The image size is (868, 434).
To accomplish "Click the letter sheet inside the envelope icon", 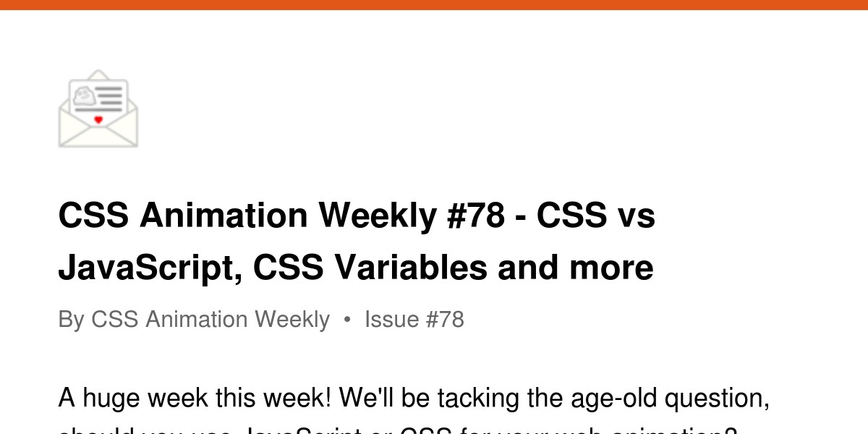I will pyautogui.click(x=98, y=94).
